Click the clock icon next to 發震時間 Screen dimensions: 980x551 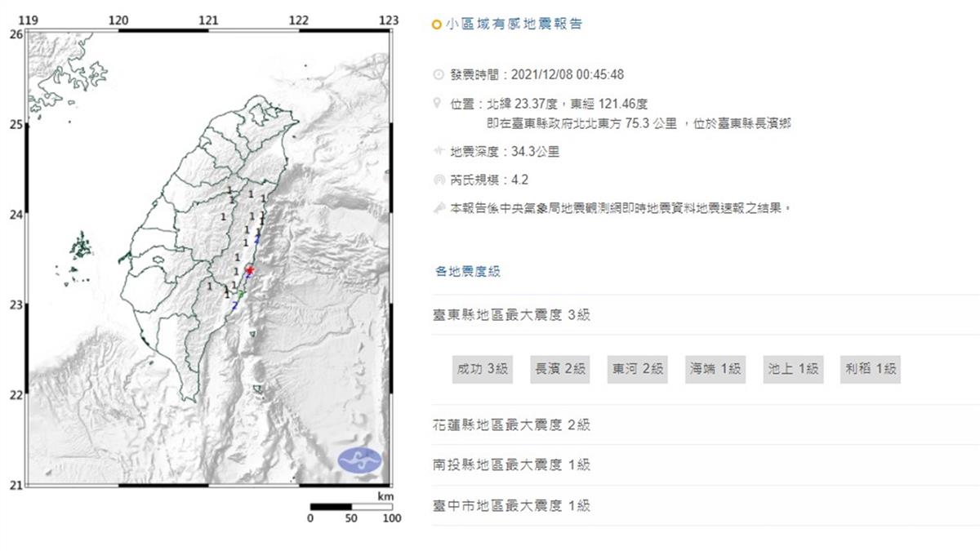(x=437, y=73)
